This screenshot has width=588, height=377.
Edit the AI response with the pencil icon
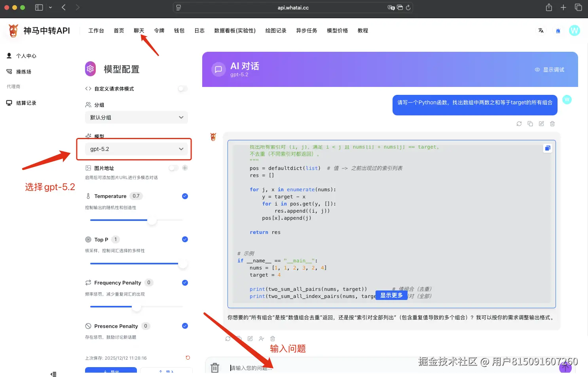click(x=250, y=339)
